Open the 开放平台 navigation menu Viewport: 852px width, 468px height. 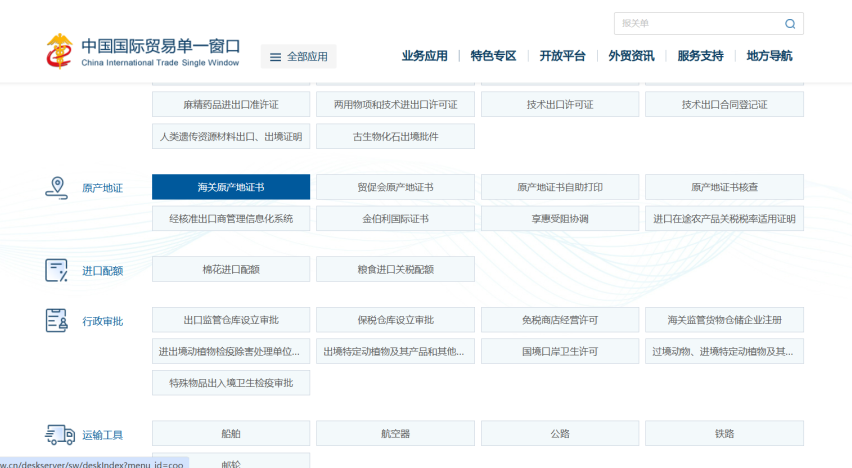[562, 56]
